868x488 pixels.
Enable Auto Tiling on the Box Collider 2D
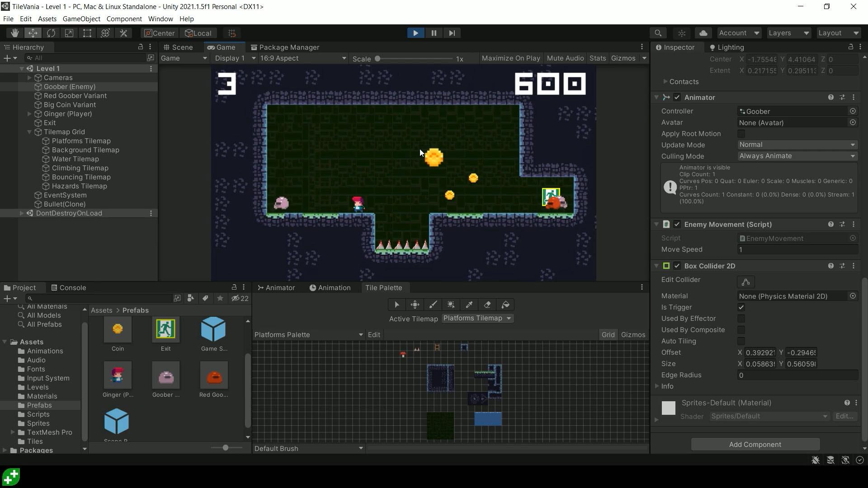[741, 341]
